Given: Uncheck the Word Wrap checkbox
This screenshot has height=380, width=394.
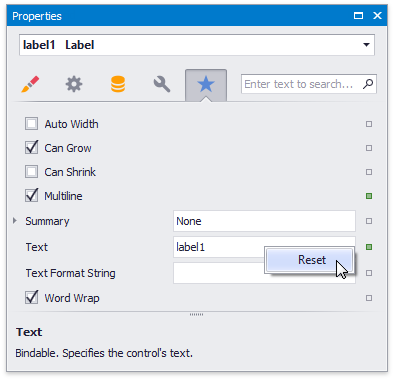Looking at the screenshot, I should point(31,298).
